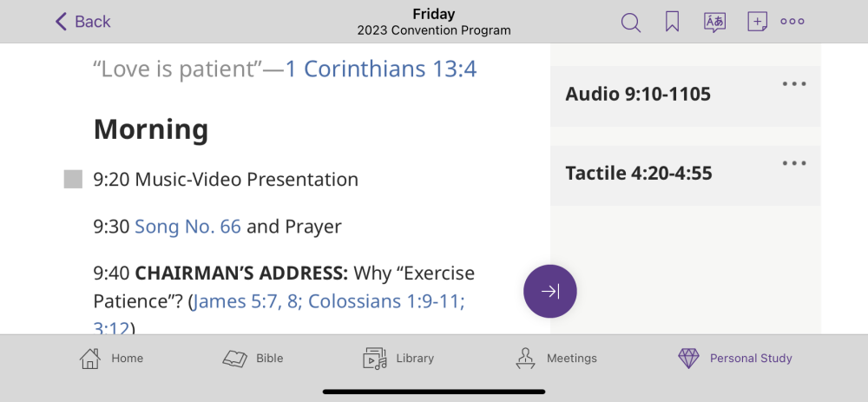
Task: Open the top-bar more options ellipsis
Action: [792, 22]
